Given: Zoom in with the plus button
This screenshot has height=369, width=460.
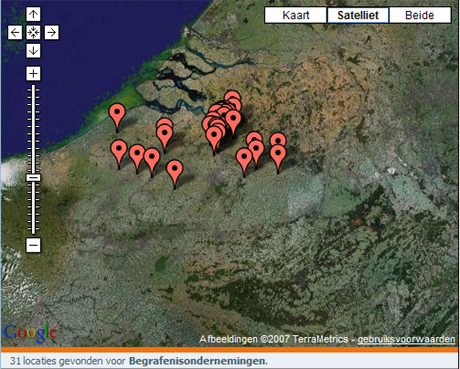Looking at the screenshot, I should click(x=33, y=73).
